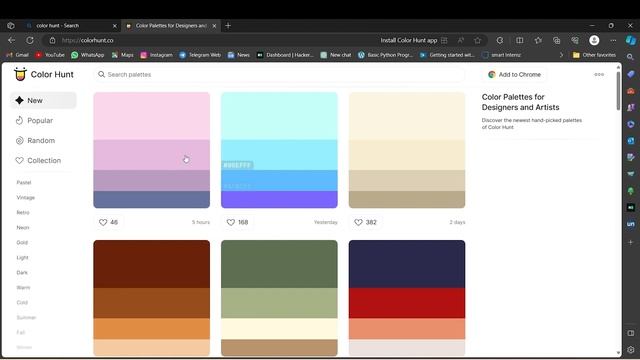Filter palettes by Pastel tag
The width and height of the screenshot is (640, 360).
(24, 182)
